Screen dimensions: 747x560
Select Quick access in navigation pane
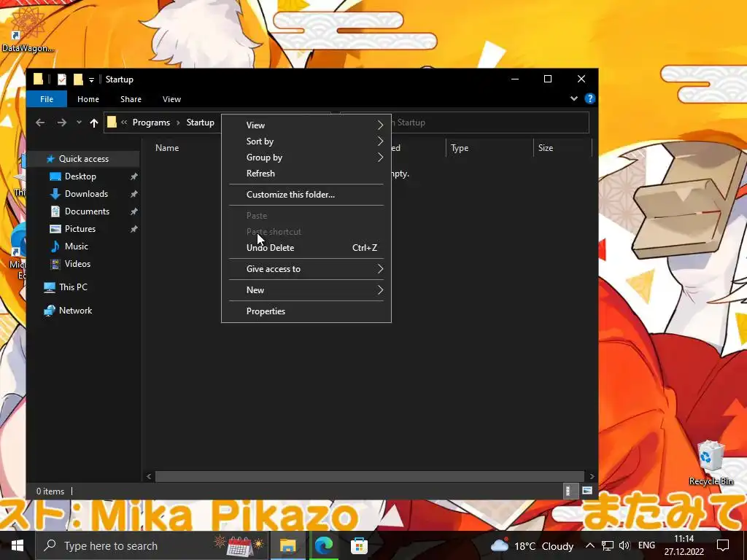coord(83,158)
